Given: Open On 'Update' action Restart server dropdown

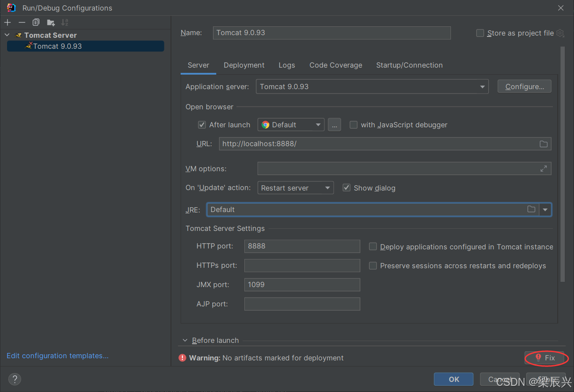Looking at the screenshot, I should pyautogui.click(x=295, y=188).
